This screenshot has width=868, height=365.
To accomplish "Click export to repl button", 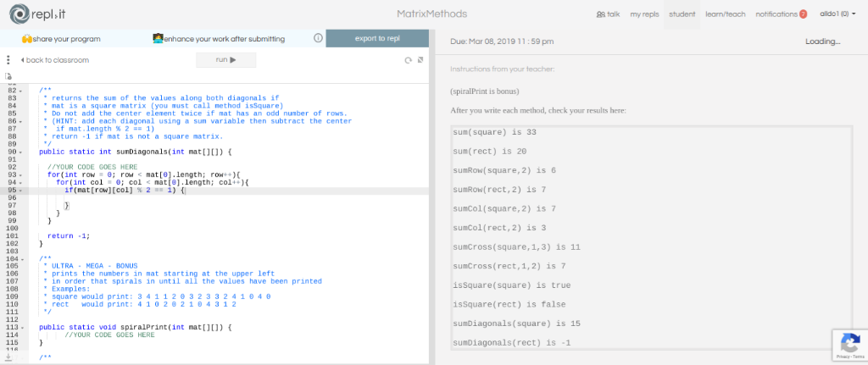I will coord(377,39).
